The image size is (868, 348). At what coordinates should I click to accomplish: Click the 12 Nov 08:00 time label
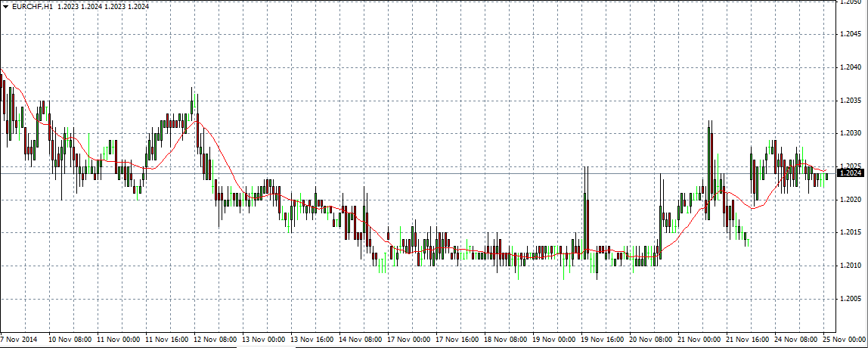(x=215, y=338)
